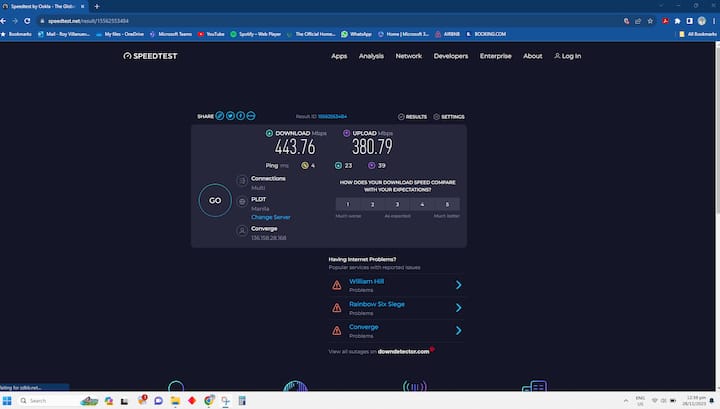Click the Upload speed icon
This screenshot has height=409, width=720.
[347, 133]
